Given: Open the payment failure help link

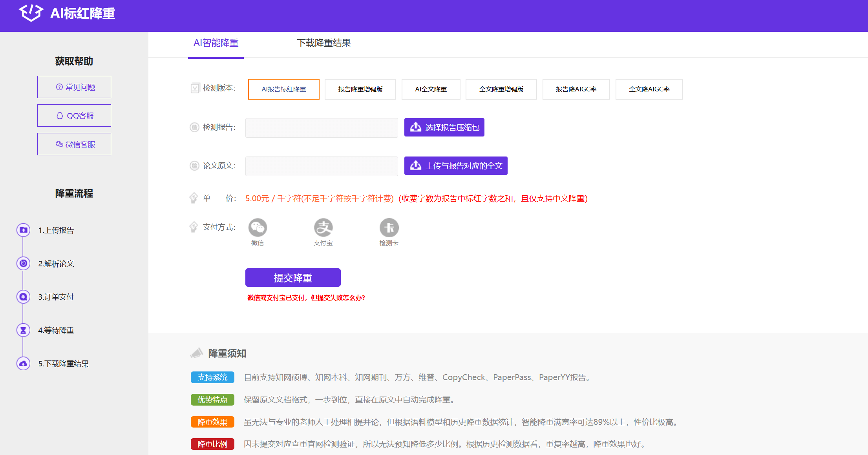Looking at the screenshot, I should click(x=306, y=298).
